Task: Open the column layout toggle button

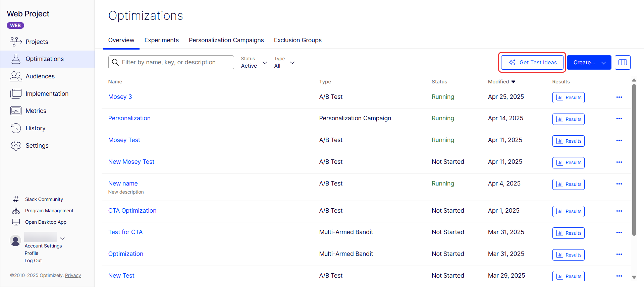Action: click(x=623, y=62)
